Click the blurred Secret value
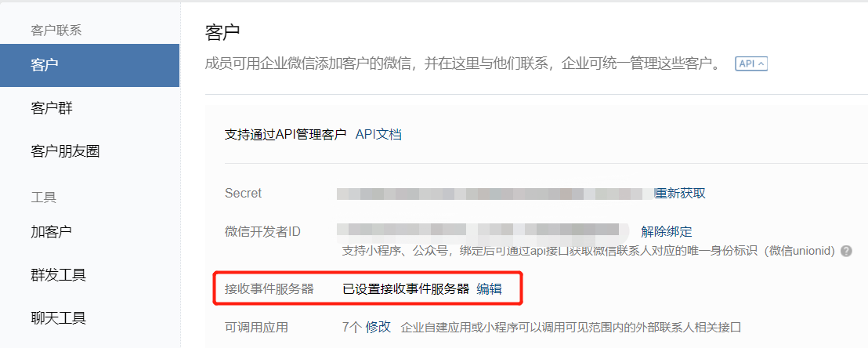The image size is (868, 348). 495,194
